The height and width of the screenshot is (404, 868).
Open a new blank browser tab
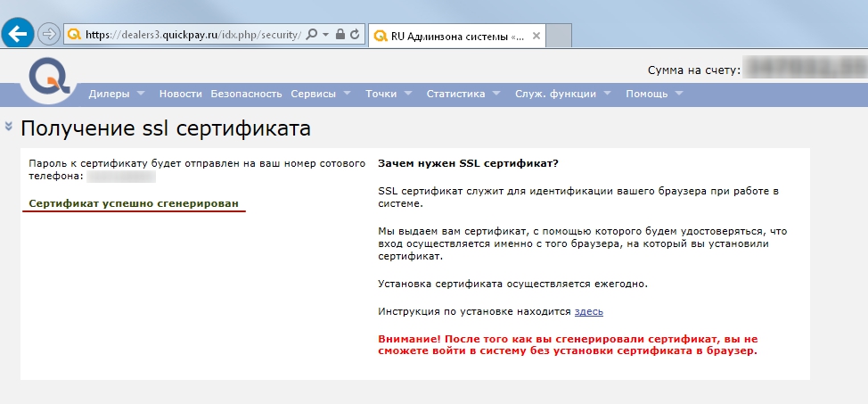click(x=558, y=37)
